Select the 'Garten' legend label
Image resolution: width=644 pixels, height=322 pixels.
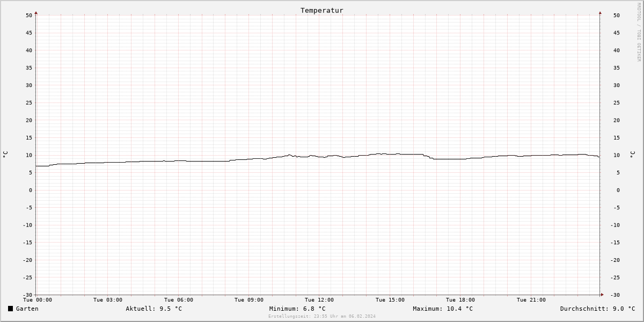coord(27,309)
